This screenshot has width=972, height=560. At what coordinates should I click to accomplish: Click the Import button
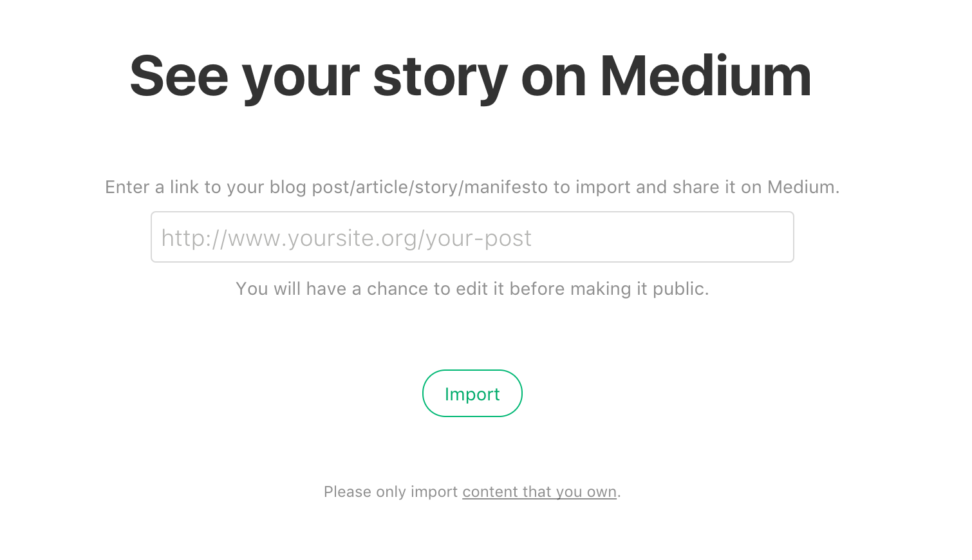472,393
